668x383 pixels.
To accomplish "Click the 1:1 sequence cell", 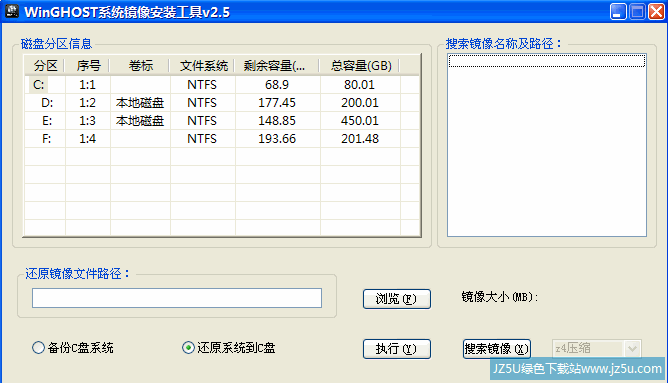I will (87, 85).
